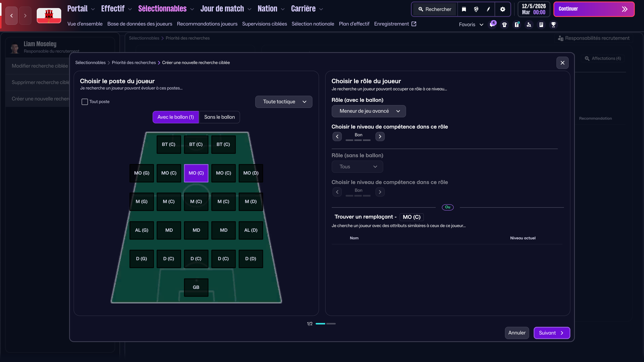Click Modifier recherche ciblée in sidebar
This screenshot has width=644, height=362.
(40, 66)
